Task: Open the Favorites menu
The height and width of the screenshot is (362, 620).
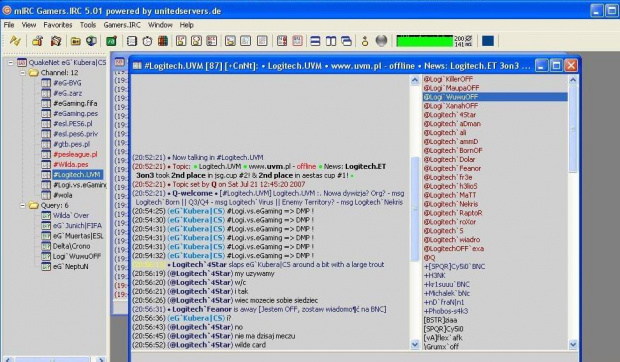Action: (x=58, y=25)
